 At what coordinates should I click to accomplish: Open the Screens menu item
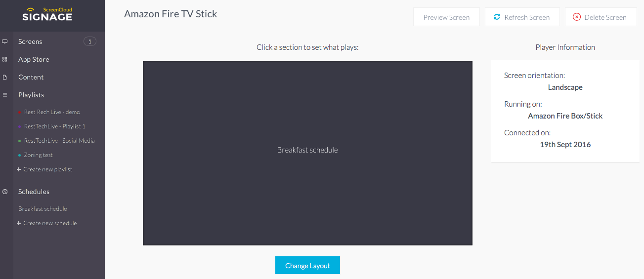30,41
